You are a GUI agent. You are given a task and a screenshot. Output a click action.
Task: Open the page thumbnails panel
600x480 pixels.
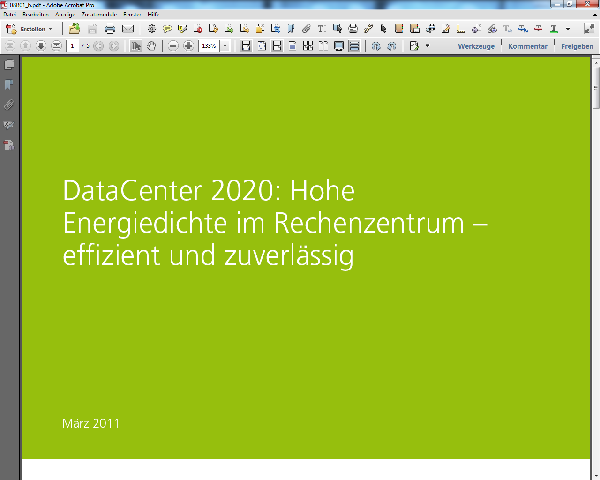coord(9,65)
